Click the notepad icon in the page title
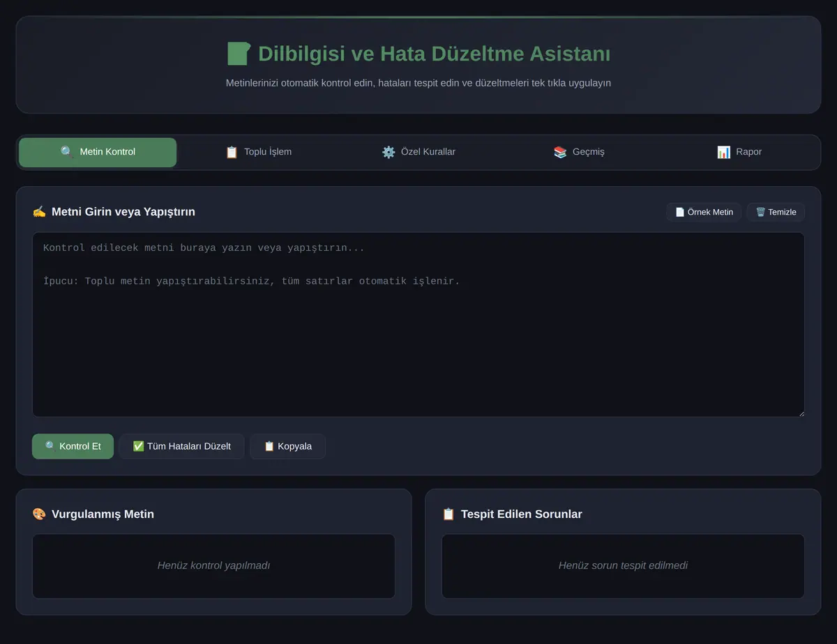837x644 pixels. 239,54
